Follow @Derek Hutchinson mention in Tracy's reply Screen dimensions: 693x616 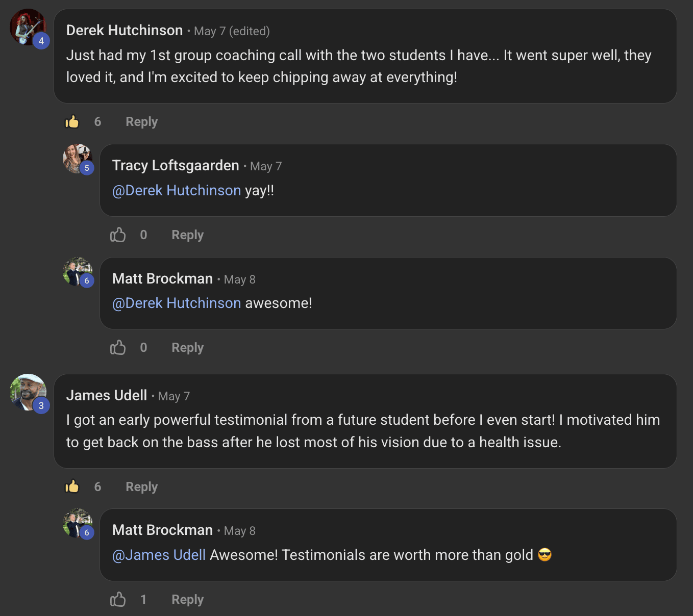(x=177, y=191)
